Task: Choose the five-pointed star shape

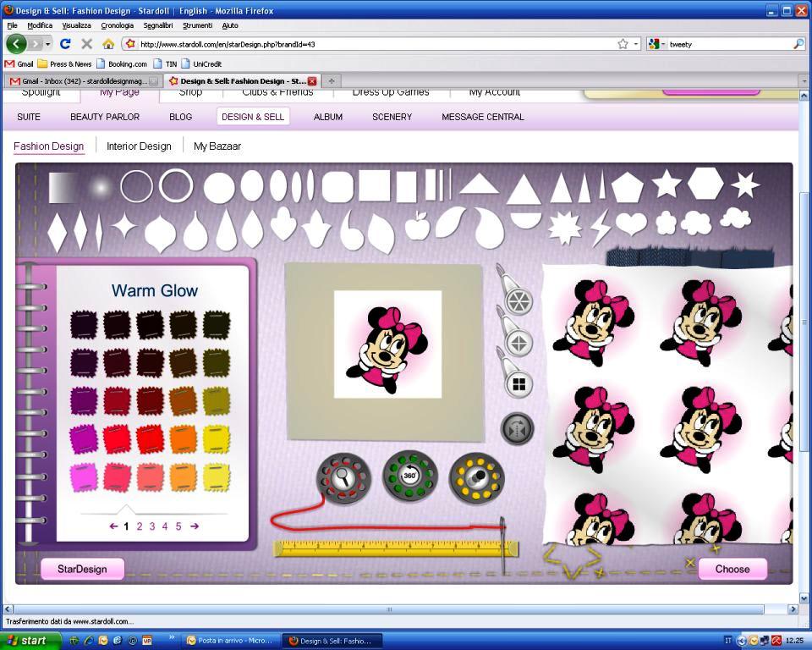Action: (x=666, y=184)
